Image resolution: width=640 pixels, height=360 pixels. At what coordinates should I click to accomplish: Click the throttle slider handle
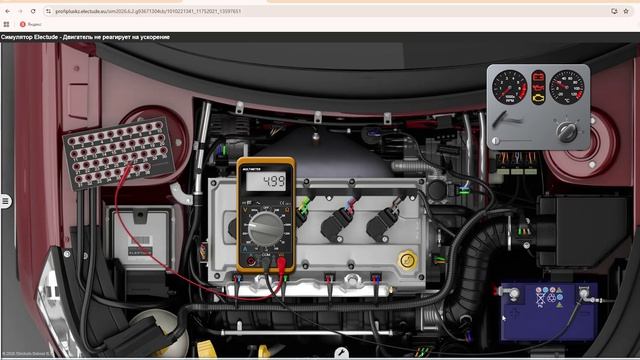[x=496, y=141]
